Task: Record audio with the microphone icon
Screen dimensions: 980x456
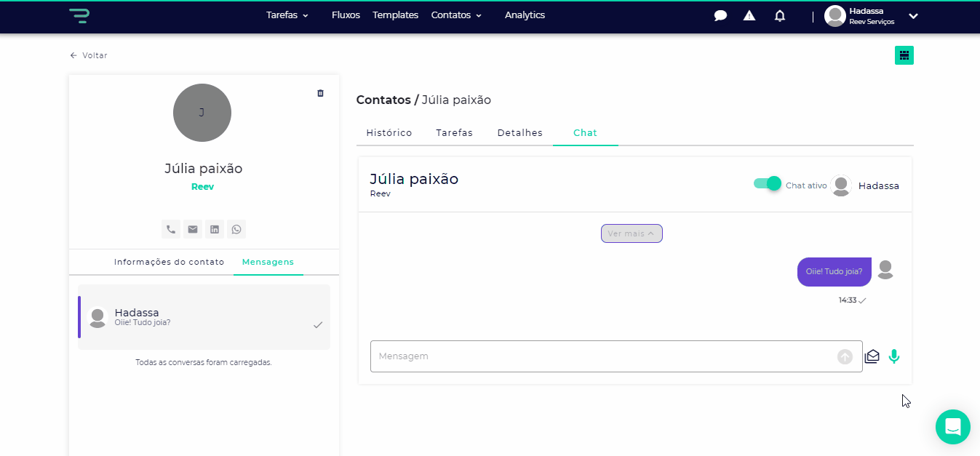Action: (x=894, y=356)
